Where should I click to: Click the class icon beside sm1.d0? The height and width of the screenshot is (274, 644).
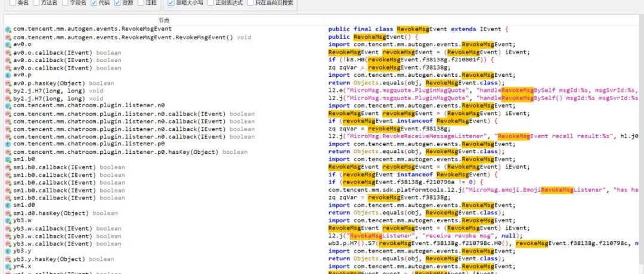tap(8, 205)
